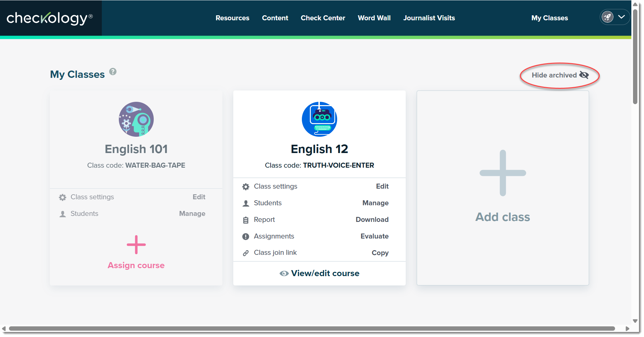This screenshot has height=337, width=644.
Task: Click the horizontal scrollbar thumb
Action: [312, 329]
